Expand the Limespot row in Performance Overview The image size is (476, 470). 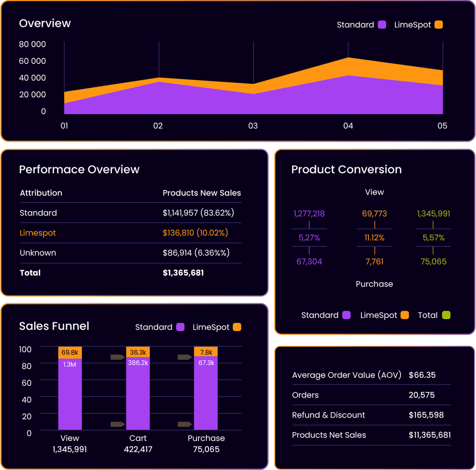pyautogui.click(x=37, y=233)
